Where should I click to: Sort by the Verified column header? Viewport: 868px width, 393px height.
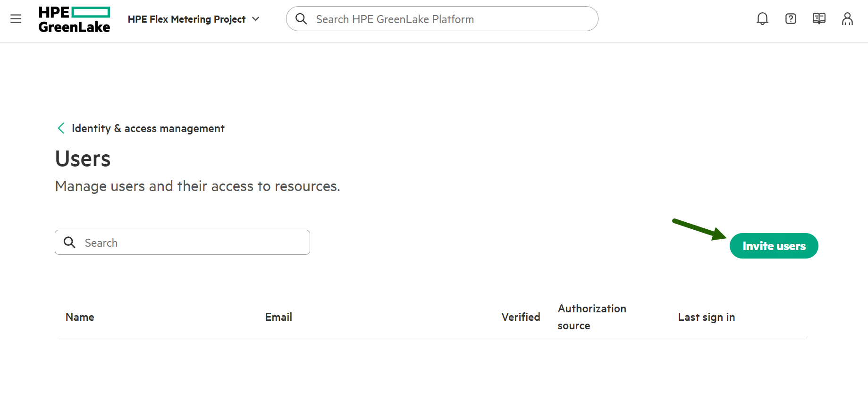pyautogui.click(x=521, y=317)
